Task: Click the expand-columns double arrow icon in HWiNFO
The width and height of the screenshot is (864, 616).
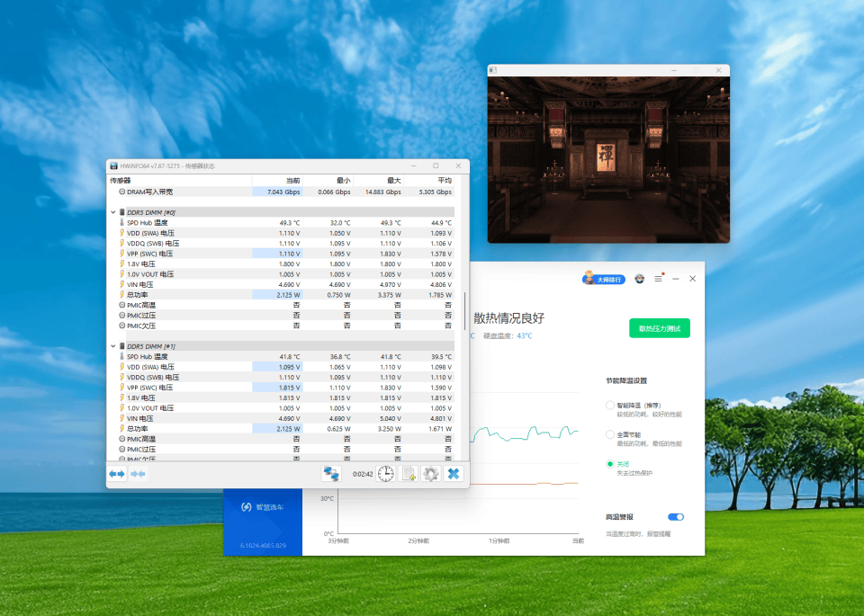Action: pos(117,474)
